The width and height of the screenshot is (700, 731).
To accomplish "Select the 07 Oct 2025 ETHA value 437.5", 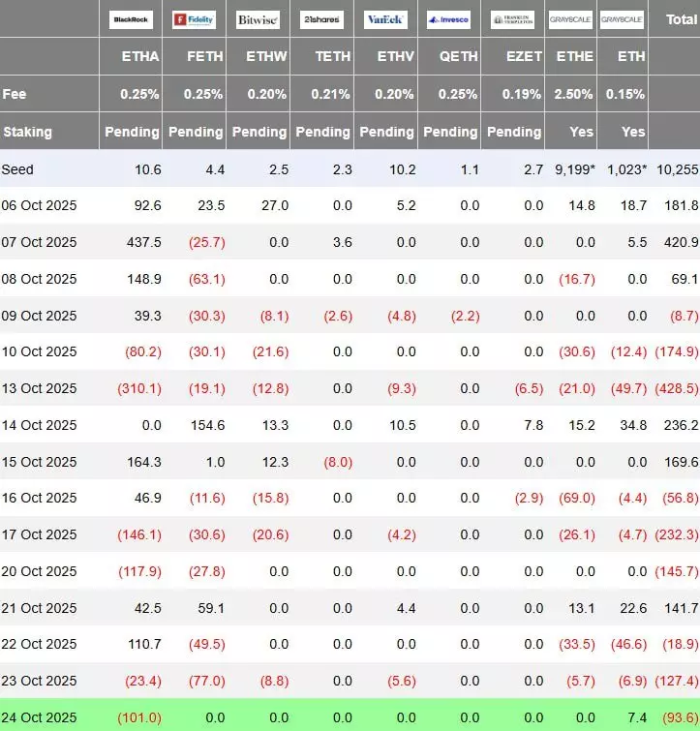I will click(x=142, y=242).
